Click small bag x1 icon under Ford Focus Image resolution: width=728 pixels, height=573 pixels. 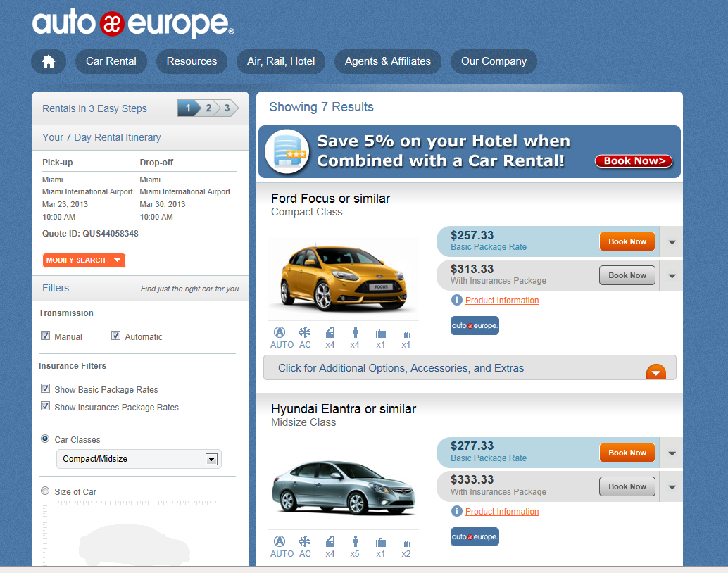point(406,335)
